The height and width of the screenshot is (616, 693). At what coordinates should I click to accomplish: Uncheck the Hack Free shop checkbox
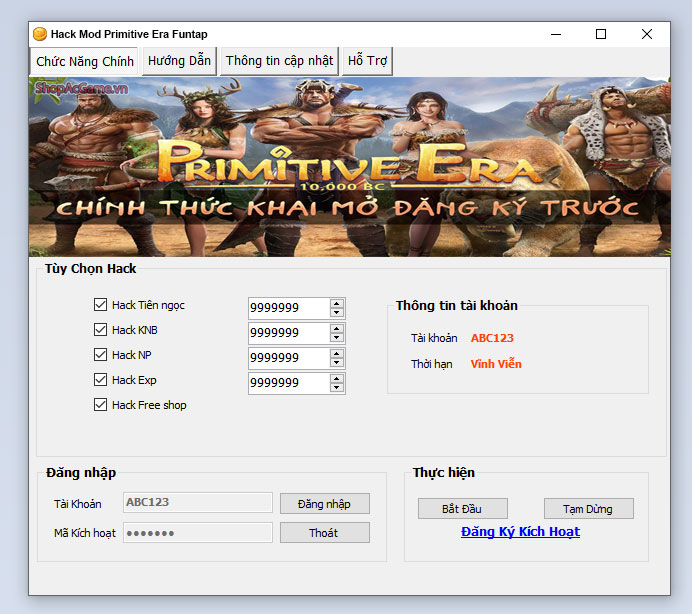click(100, 405)
